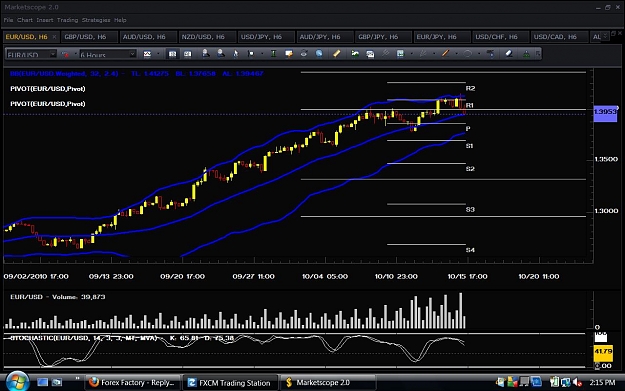Select the yellow ruler measure tool

(337, 53)
